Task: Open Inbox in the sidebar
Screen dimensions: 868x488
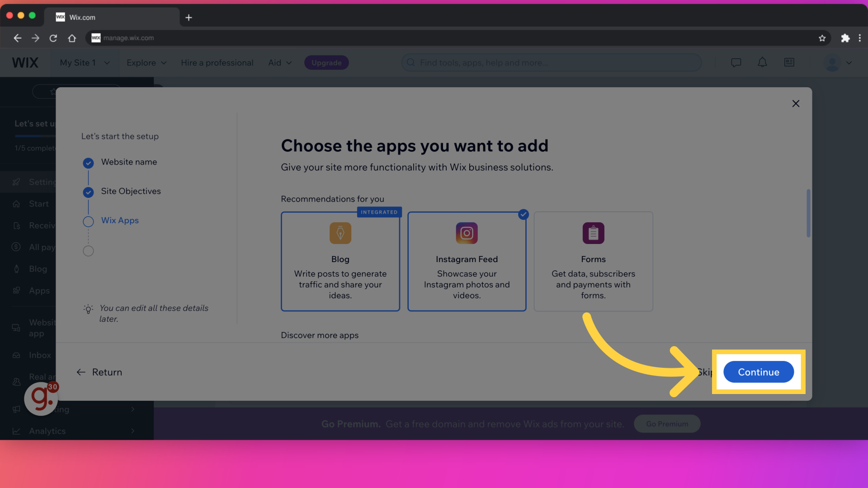Action: [40, 355]
